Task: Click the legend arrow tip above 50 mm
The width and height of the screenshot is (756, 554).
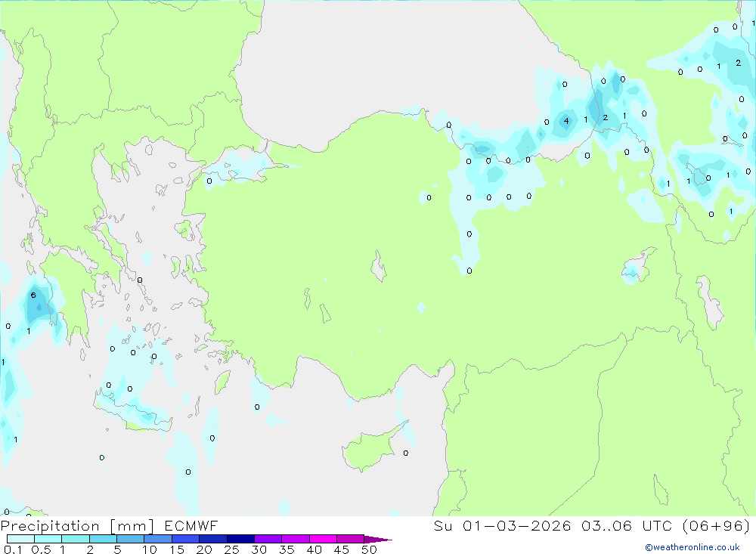Action: (x=378, y=540)
